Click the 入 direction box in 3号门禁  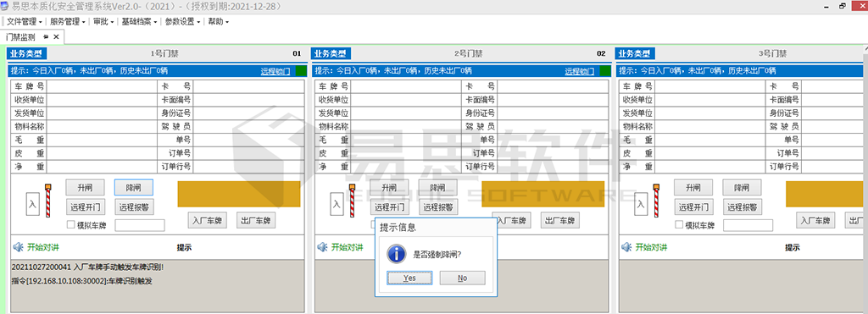(641, 205)
